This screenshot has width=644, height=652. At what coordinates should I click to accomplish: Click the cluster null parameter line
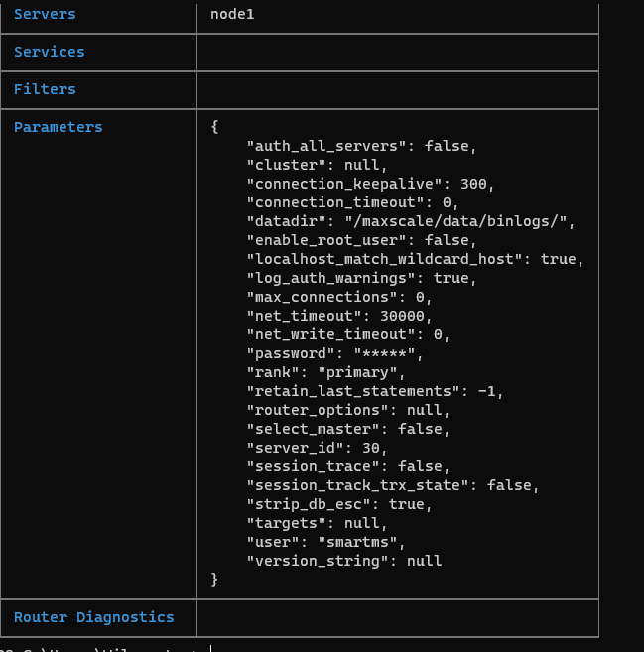[x=317, y=165]
